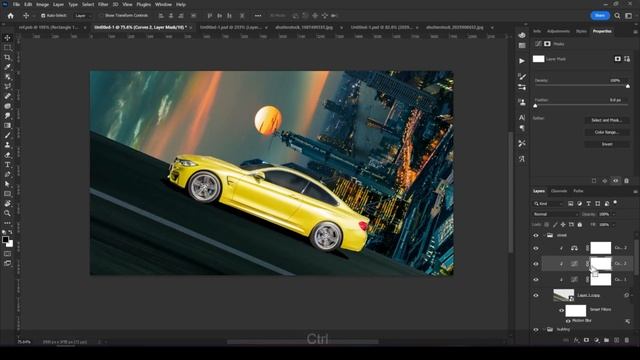Viewport: 640px width, 360px height.
Task: Open the Paragraph panel icon
Action: [x=522, y=128]
